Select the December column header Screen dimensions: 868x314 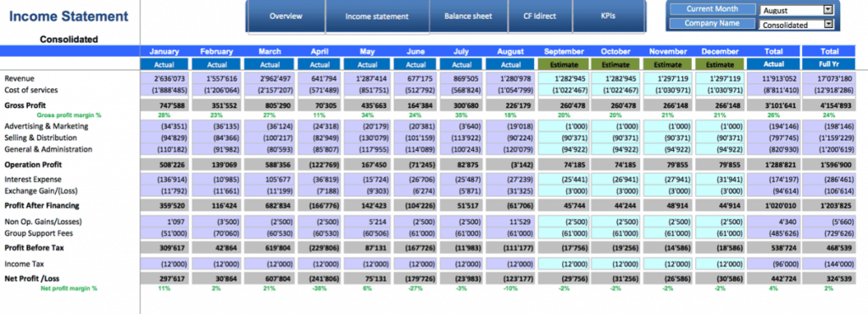[x=720, y=52]
